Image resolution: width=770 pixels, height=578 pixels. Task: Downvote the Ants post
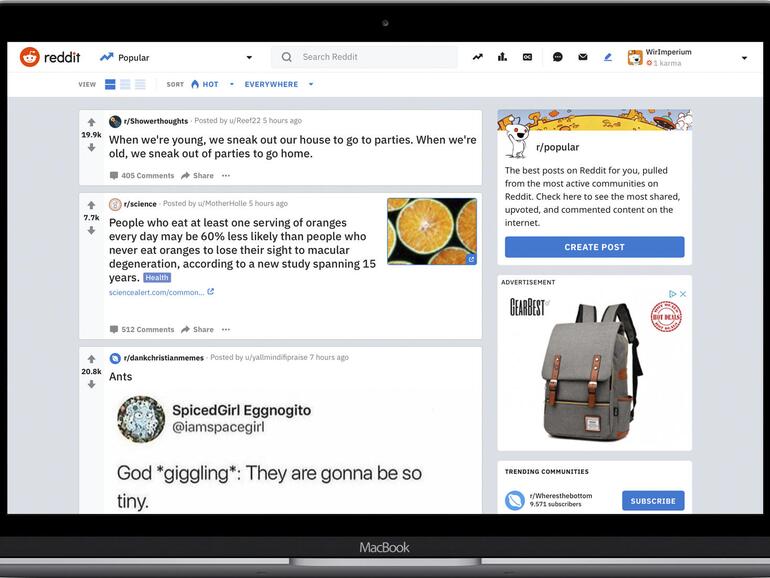pyautogui.click(x=91, y=385)
